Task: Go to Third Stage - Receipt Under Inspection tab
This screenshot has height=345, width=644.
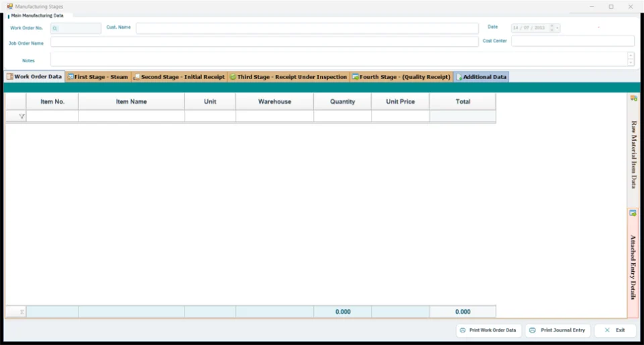Action: point(288,77)
